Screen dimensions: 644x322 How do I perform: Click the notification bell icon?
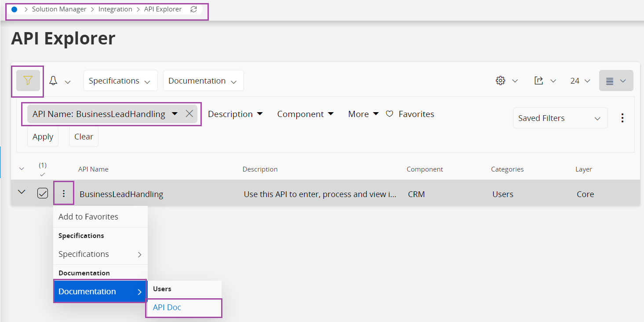pyautogui.click(x=53, y=80)
